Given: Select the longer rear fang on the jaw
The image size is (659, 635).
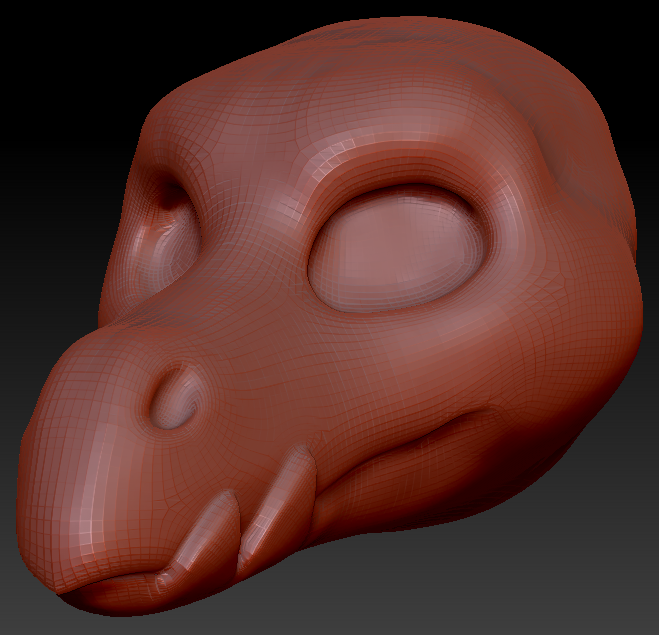Looking at the screenshot, I should pyautogui.click(x=278, y=507).
